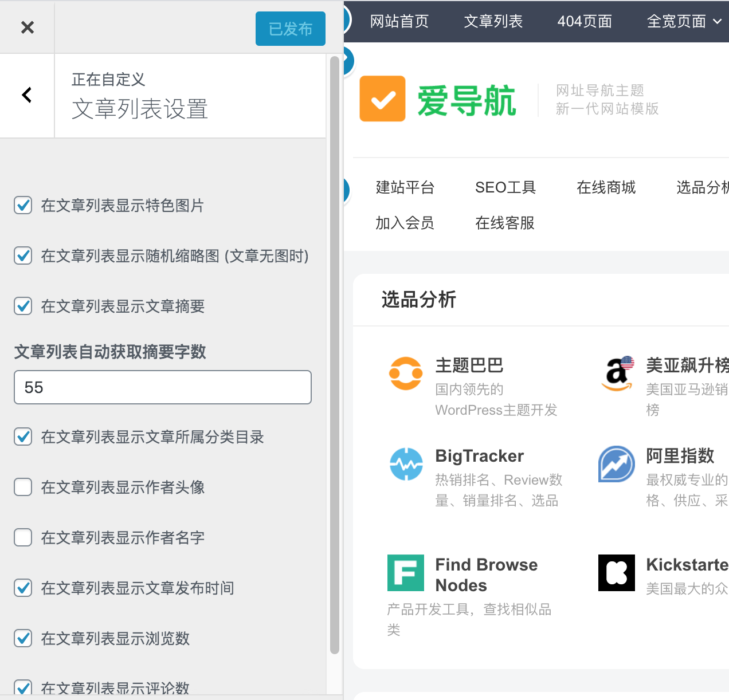Uncheck 在文章列表显示特色图片
This screenshot has width=729, height=700.
coord(23,205)
